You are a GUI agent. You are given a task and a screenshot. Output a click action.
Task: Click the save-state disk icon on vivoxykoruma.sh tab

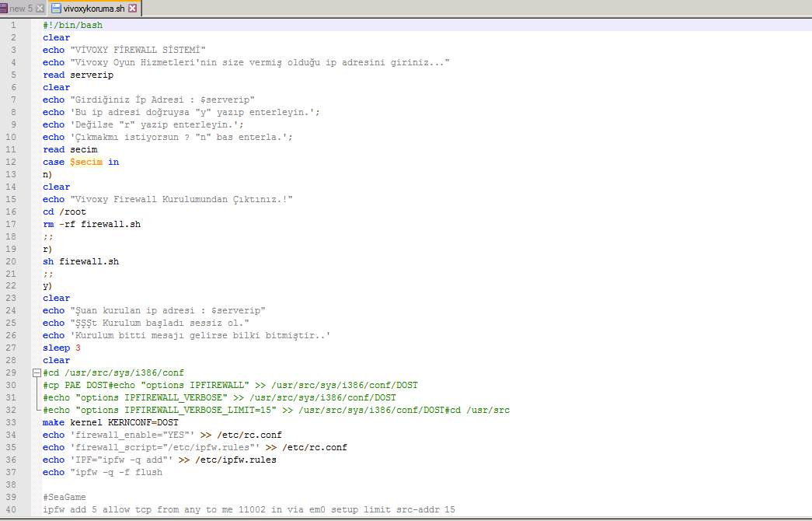[56, 9]
